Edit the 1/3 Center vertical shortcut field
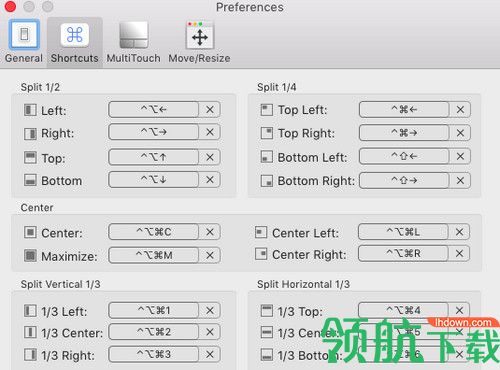 (154, 332)
